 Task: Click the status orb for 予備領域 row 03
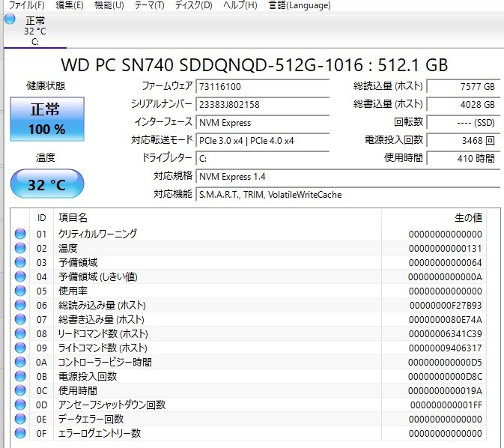[20, 262]
